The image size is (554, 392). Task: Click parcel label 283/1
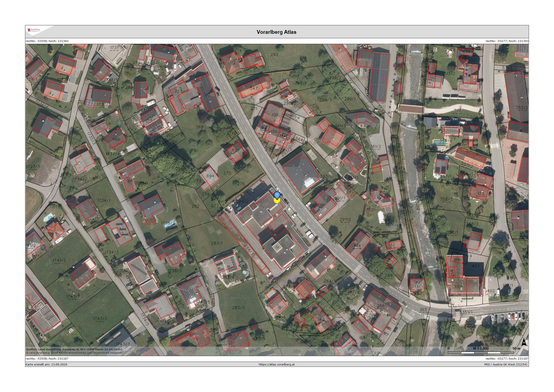click(217, 243)
